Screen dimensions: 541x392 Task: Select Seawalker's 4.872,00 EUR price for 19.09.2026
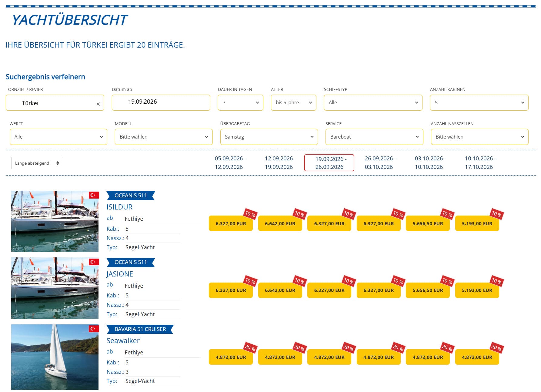tap(329, 357)
